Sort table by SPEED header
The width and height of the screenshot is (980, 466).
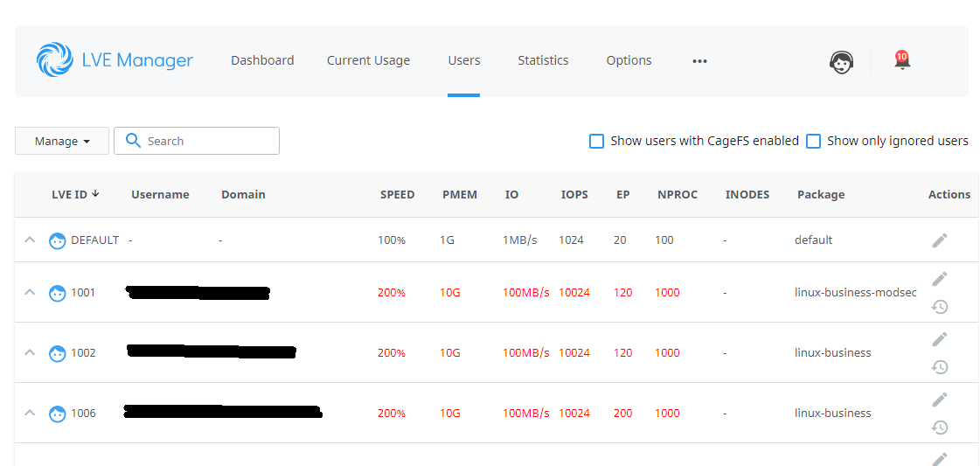398,194
